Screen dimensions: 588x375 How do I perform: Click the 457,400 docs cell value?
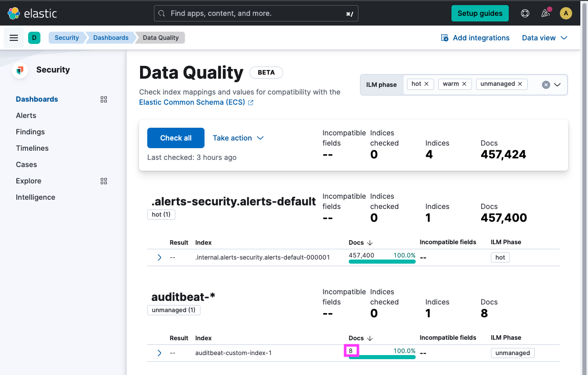361,255
